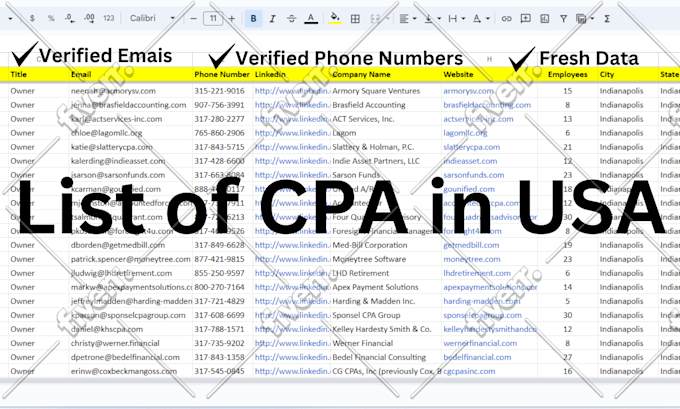
Task: Open Linkedin link in Armory Square Ventures row
Action: pos(292,91)
